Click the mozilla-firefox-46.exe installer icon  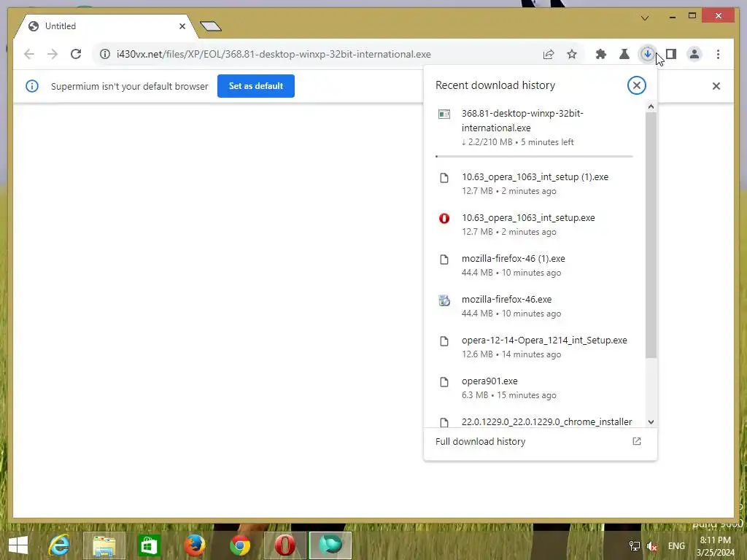click(444, 300)
